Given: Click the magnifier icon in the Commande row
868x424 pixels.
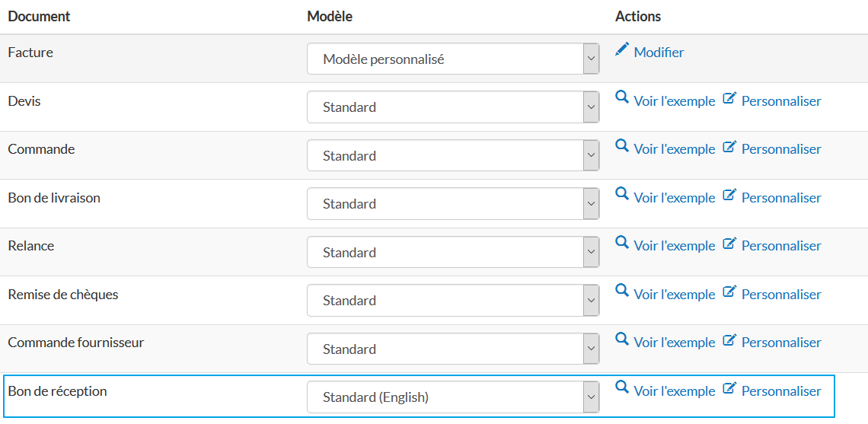Looking at the screenshot, I should [x=622, y=146].
